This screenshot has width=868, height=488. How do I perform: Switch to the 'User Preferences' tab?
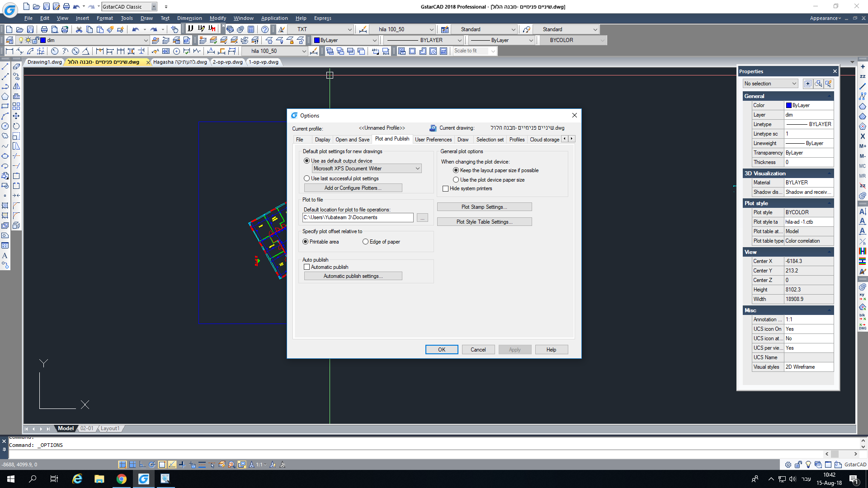coord(433,140)
